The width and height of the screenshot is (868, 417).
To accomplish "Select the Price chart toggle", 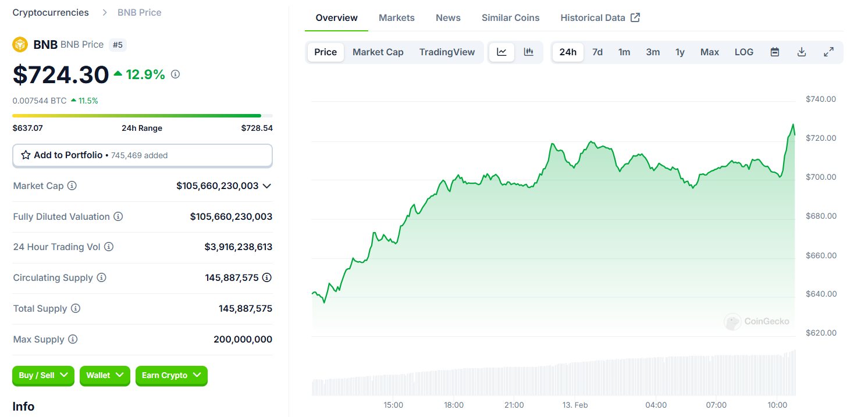I will coord(326,52).
